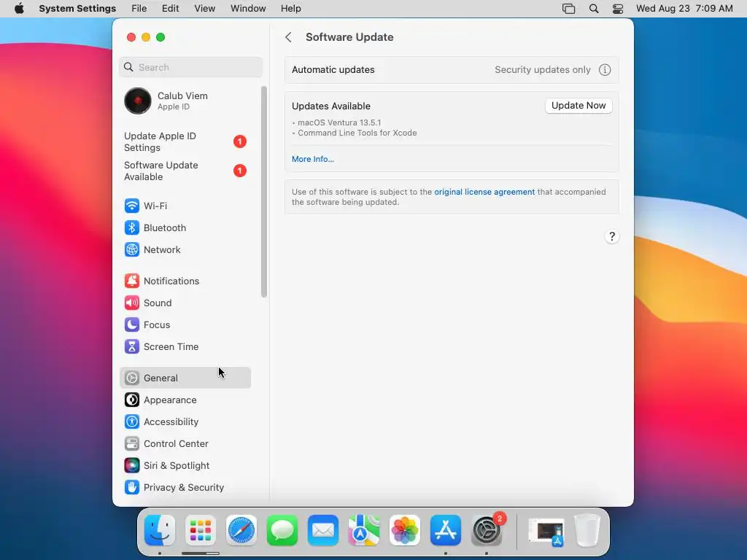Open the Apple menu
747x560 pixels.
tap(19, 9)
